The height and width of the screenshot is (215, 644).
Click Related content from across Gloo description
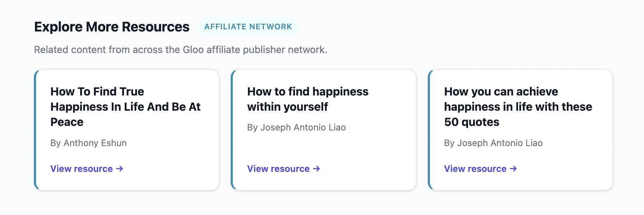coord(181,50)
